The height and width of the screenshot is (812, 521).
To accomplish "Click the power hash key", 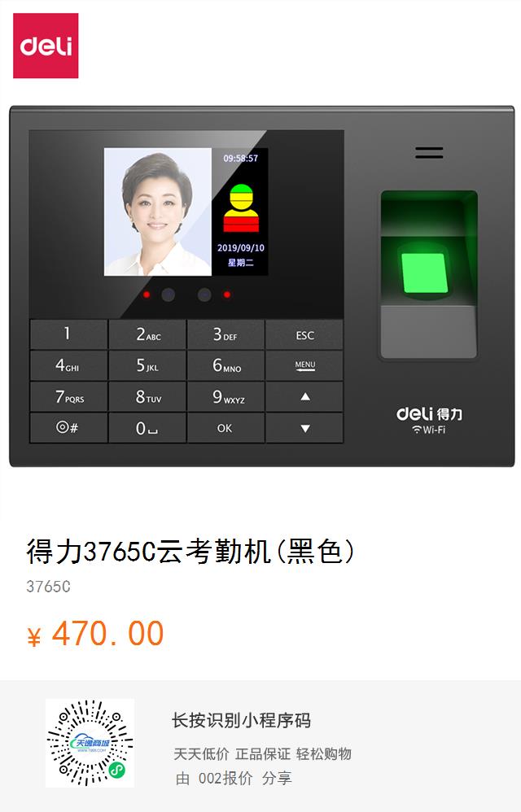I will point(68,428).
